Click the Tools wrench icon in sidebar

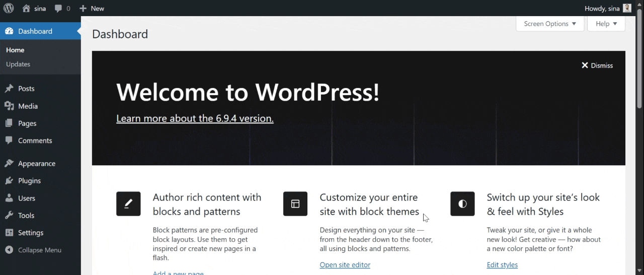(9, 216)
